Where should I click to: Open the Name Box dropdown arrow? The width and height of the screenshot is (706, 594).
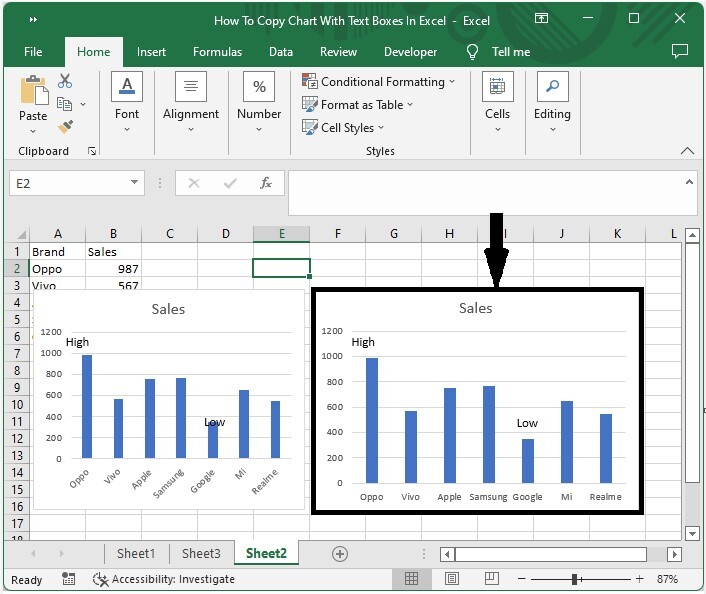(x=135, y=183)
